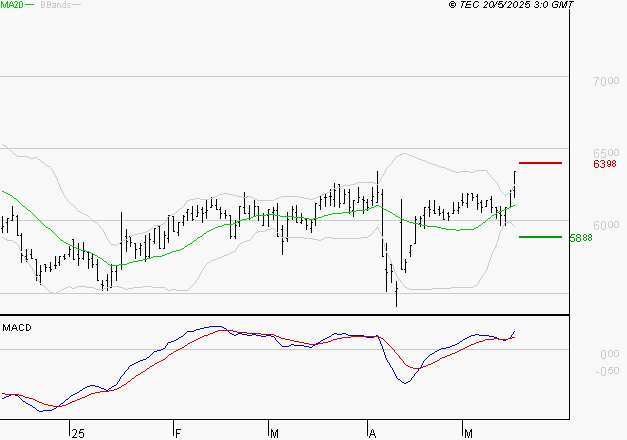Viewport: 627px width, 440px height.
Task: Click the TEC copyright timestamp text
Action: (x=511, y=5)
